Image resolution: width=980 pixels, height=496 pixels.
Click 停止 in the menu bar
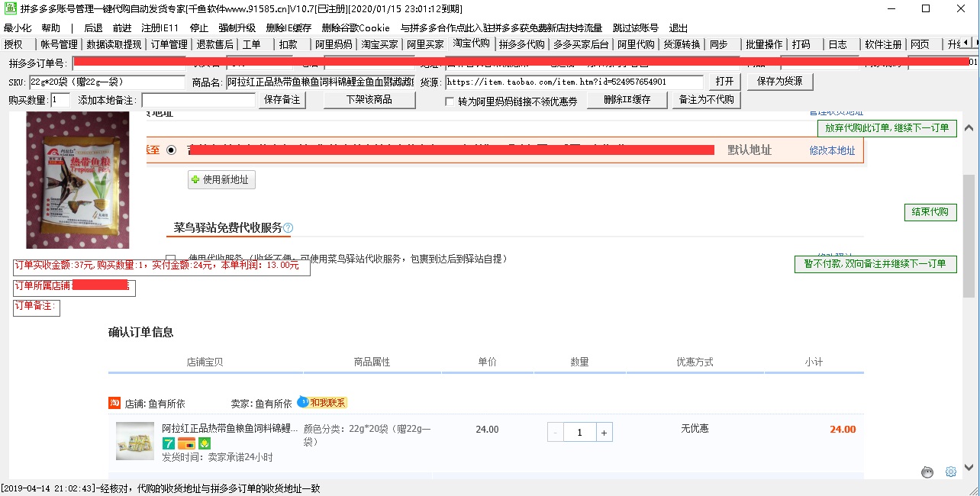[199, 28]
